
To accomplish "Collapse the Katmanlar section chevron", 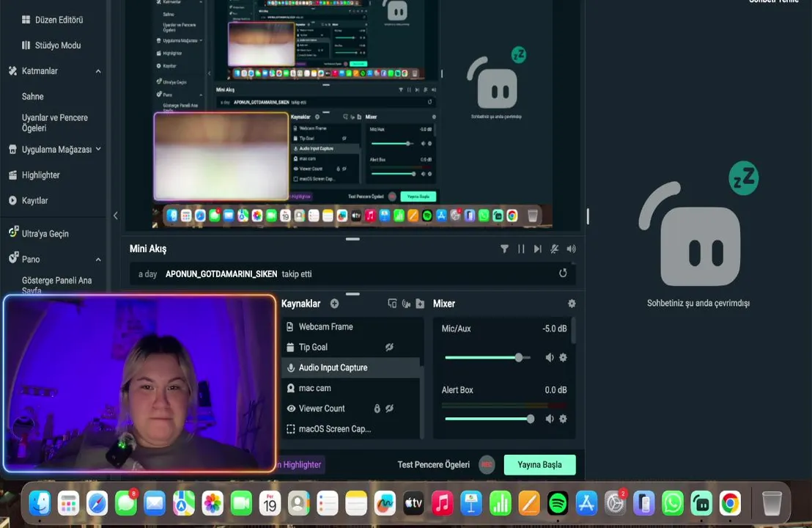I will tap(98, 71).
